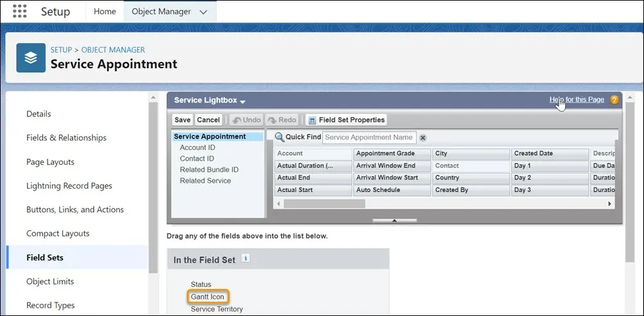Open Field Set Properties
The image size is (644, 316).
coord(346,120)
